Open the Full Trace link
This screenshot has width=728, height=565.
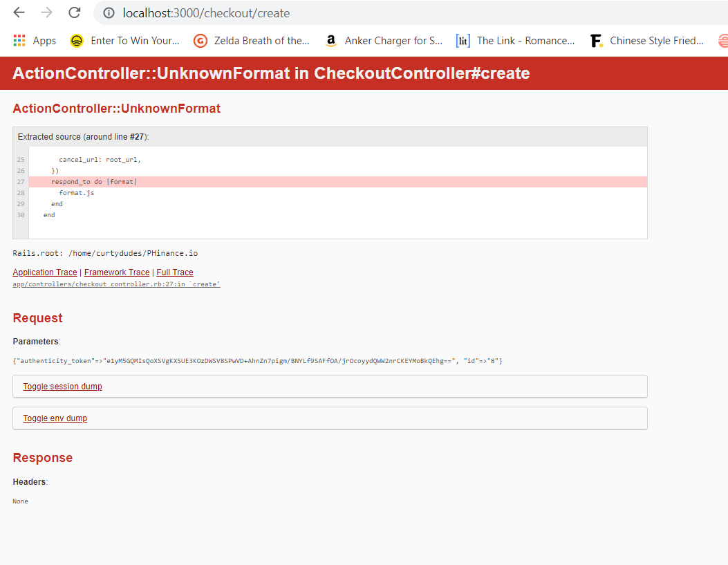pyautogui.click(x=174, y=272)
